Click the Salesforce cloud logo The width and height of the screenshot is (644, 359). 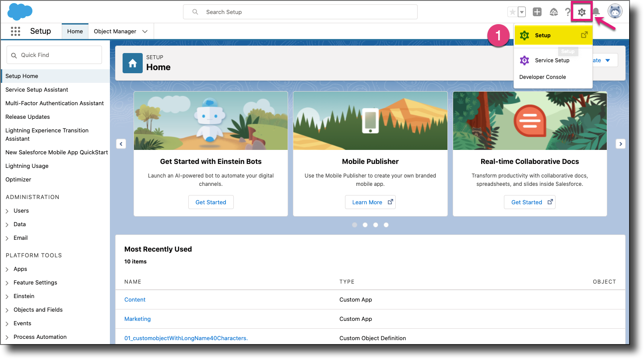(20, 12)
